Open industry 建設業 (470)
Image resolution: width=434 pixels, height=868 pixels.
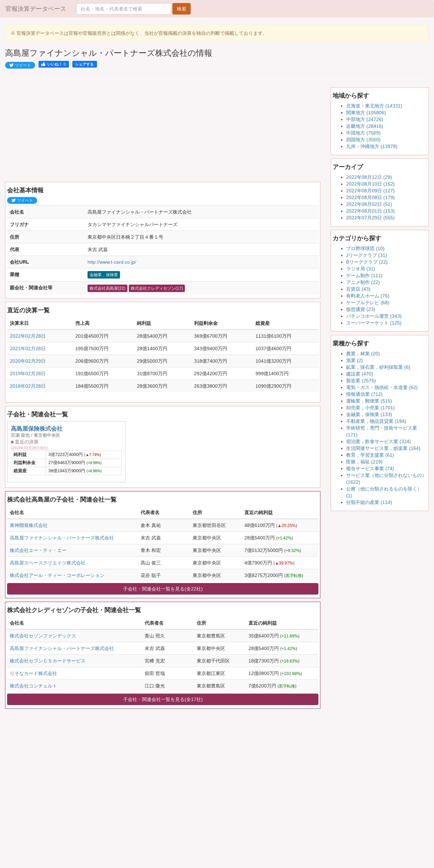(x=359, y=374)
